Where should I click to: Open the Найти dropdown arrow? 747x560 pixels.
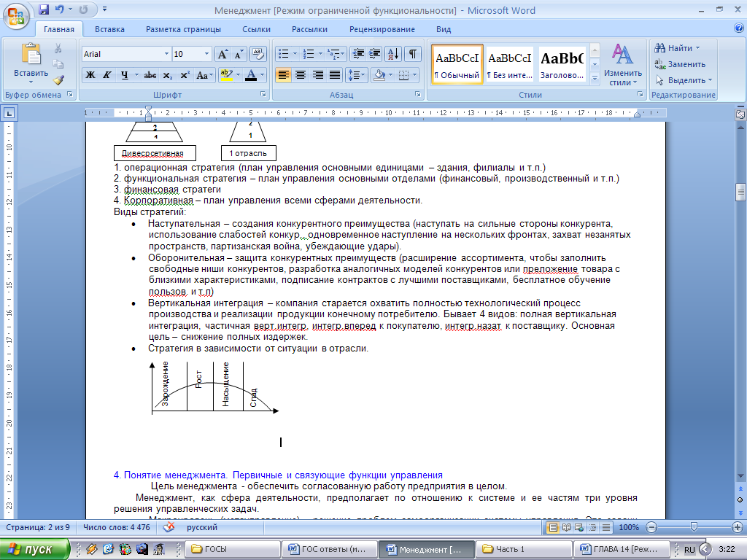tap(698, 48)
